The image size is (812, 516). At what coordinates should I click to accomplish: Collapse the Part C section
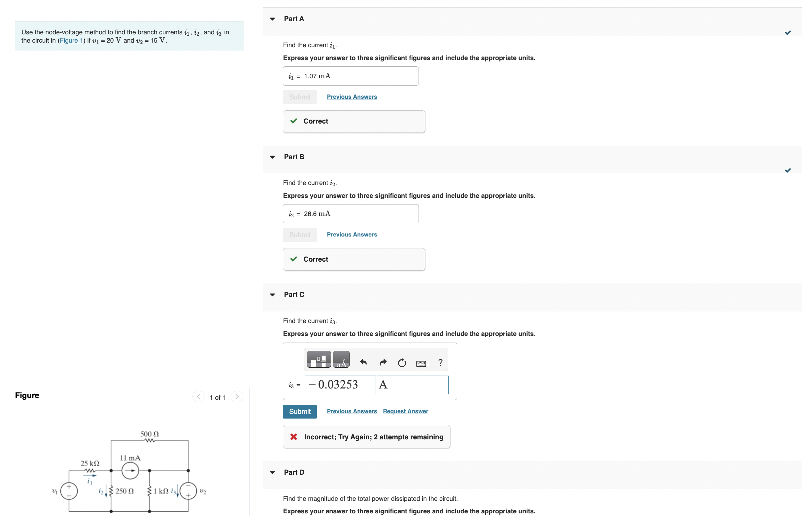272,295
